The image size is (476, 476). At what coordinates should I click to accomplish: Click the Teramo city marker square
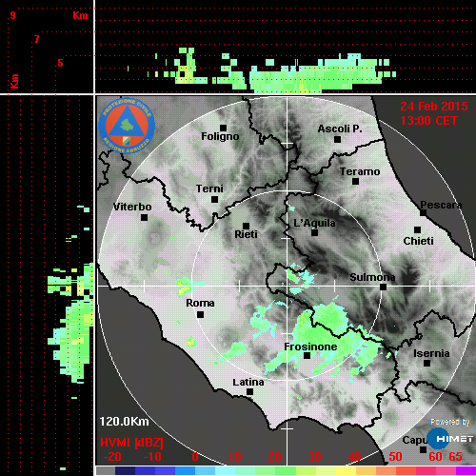(x=355, y=182)
